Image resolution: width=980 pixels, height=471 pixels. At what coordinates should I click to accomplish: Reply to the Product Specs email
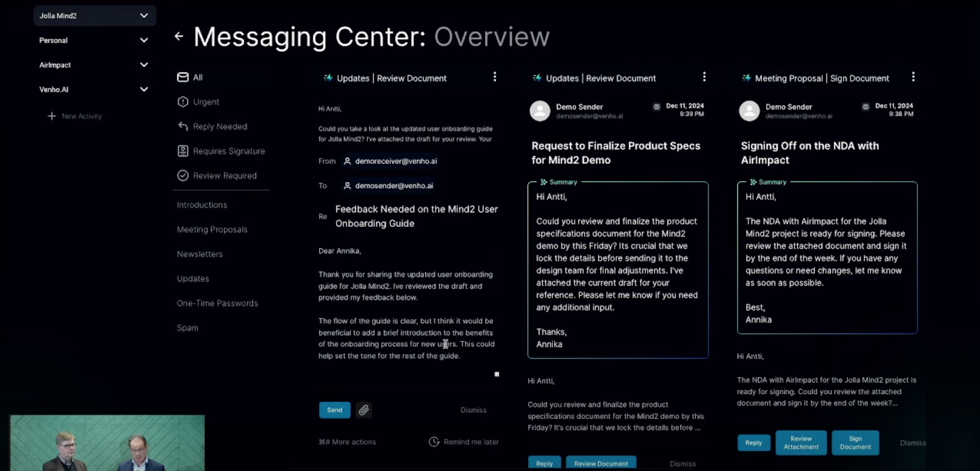pos(544,463)
